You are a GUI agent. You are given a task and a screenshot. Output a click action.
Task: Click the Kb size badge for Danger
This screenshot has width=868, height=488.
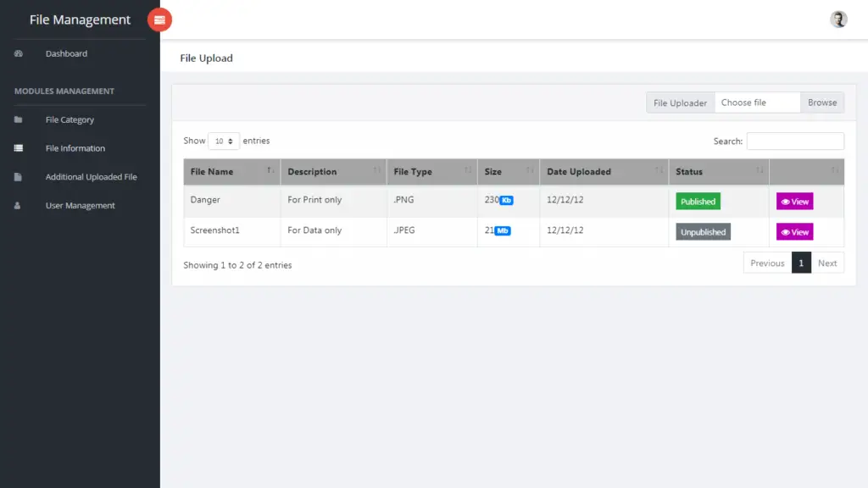(x=506, y=199)
